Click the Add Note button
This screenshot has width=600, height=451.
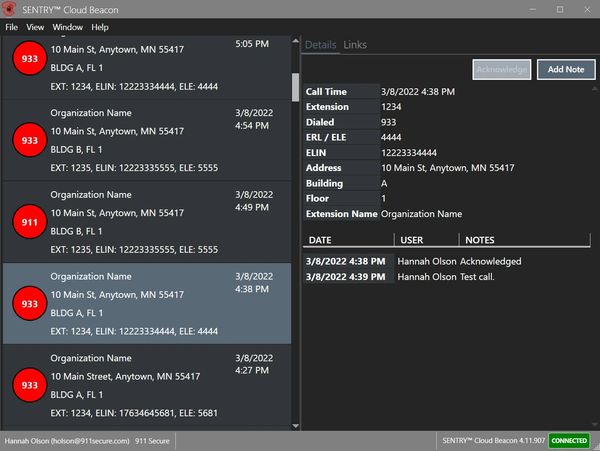[566, 70]
